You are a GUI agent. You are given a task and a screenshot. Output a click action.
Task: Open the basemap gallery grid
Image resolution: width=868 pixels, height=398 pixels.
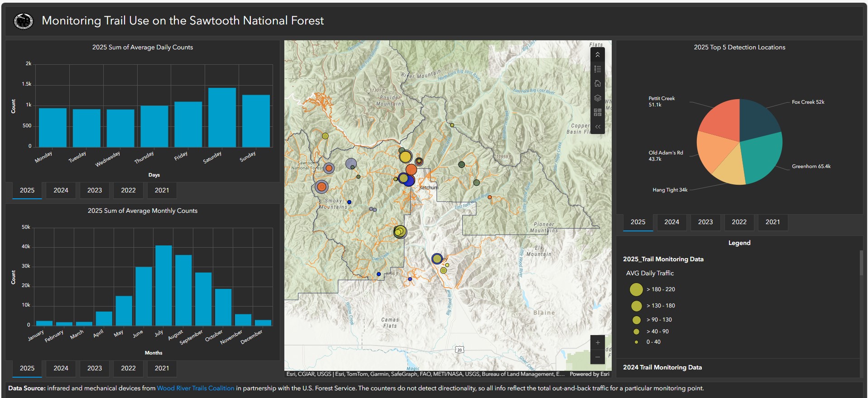[597, 112]
